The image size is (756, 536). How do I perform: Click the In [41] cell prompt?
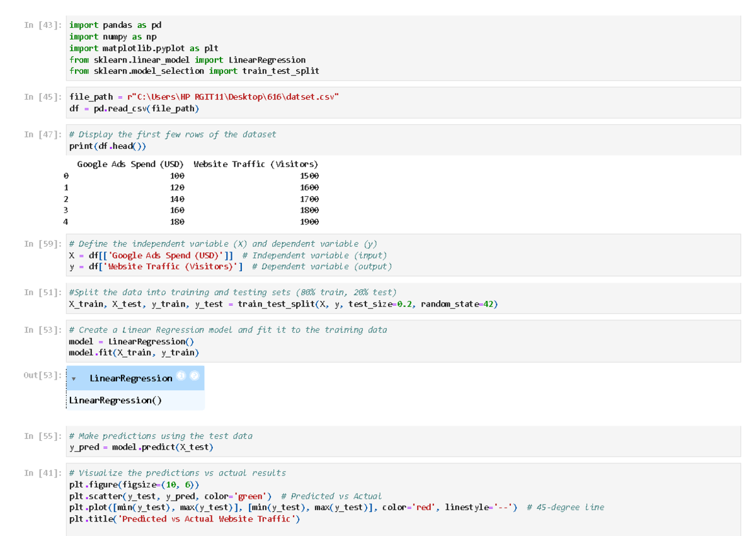43,473
